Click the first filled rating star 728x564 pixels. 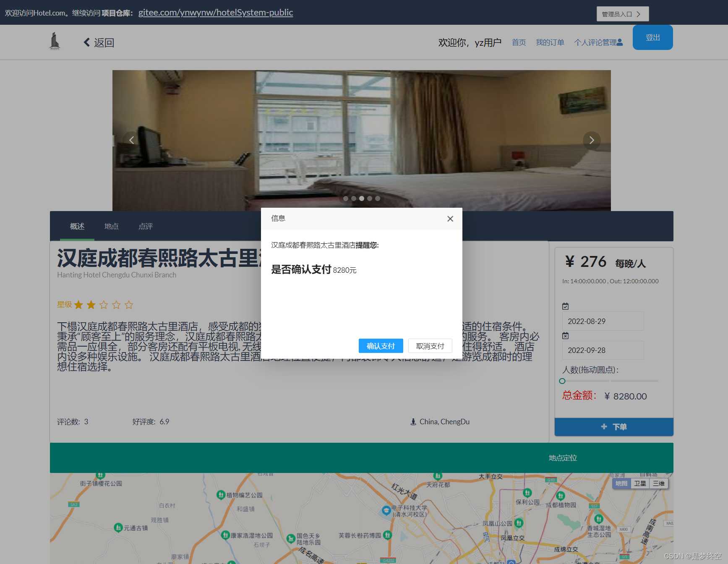coord(78,305)
